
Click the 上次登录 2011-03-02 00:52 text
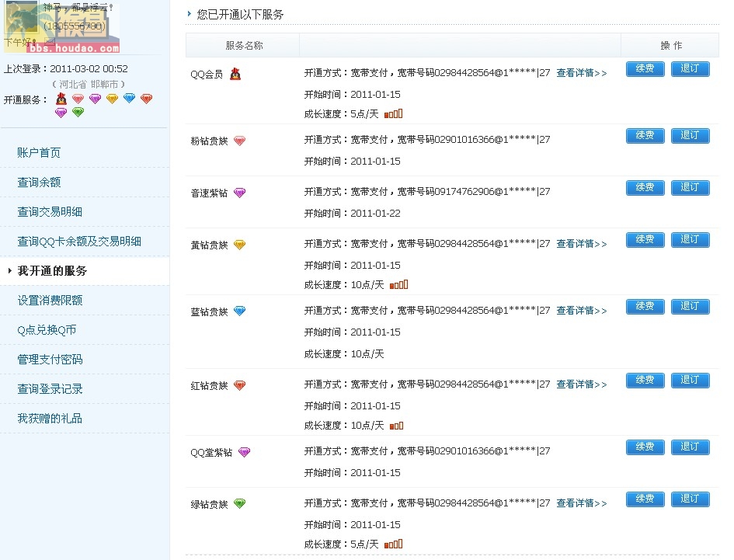click(x=65, y=69)
